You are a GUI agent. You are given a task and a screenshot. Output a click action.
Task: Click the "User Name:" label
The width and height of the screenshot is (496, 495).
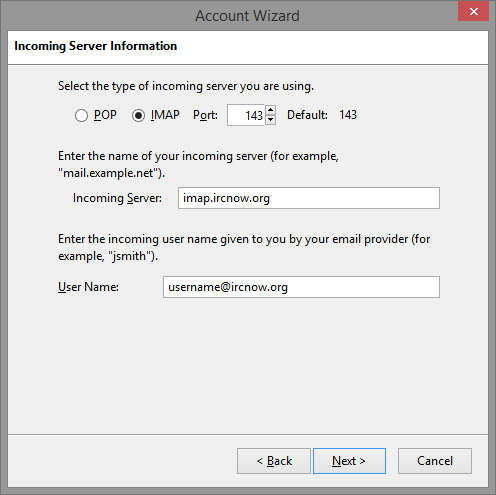tap(88, 287)
